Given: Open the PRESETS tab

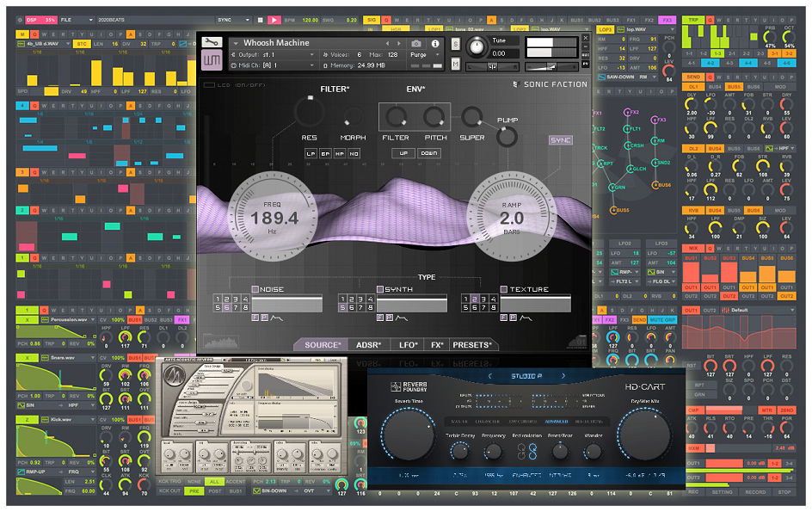Looking at the screenshot, I should coord(472,345).
